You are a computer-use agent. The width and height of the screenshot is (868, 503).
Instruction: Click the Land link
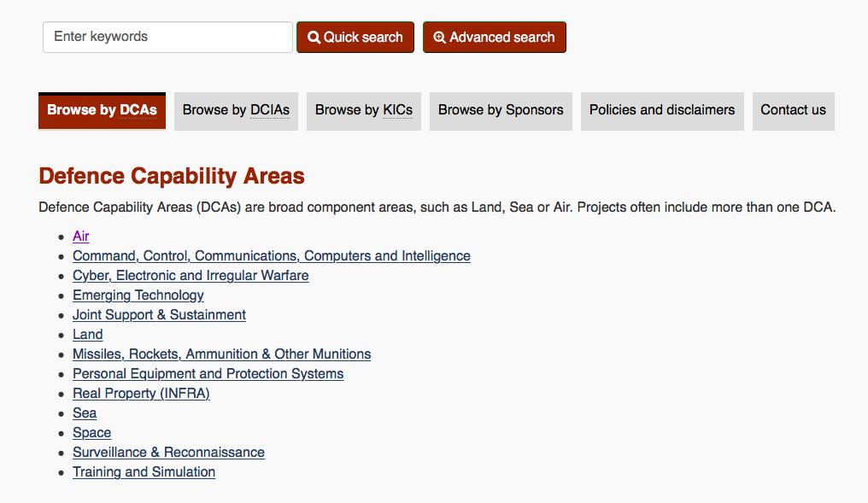coord(87,334)
